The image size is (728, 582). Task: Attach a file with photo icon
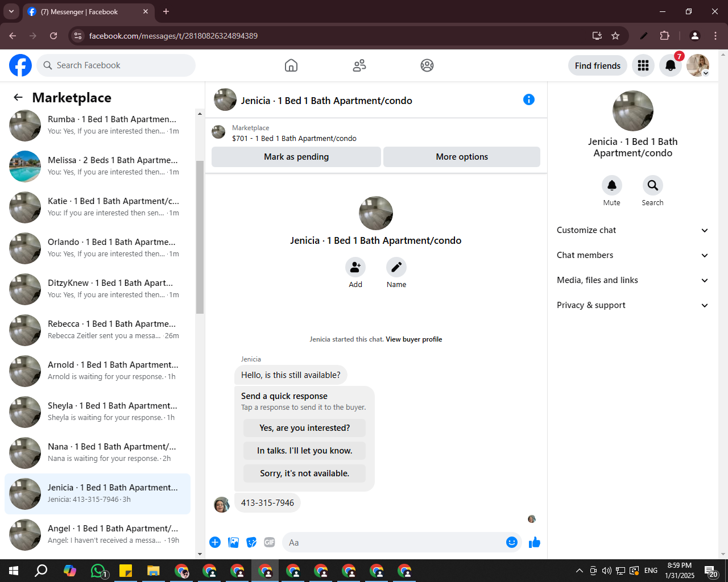click(x=233, y=542)
